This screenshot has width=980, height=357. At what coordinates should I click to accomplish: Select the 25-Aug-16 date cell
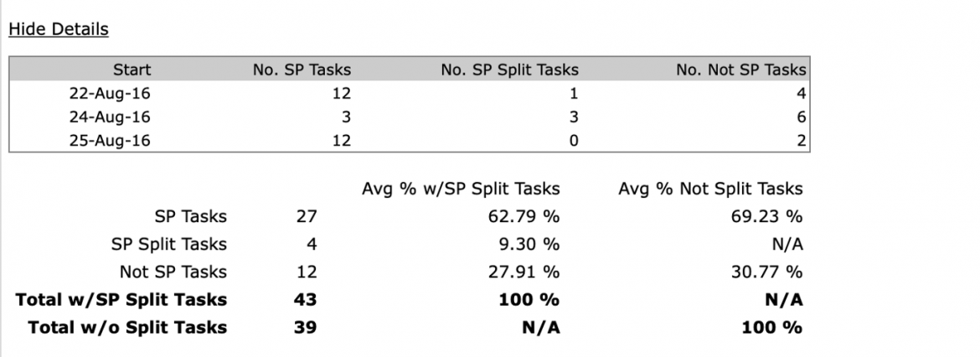coord(110,141)
